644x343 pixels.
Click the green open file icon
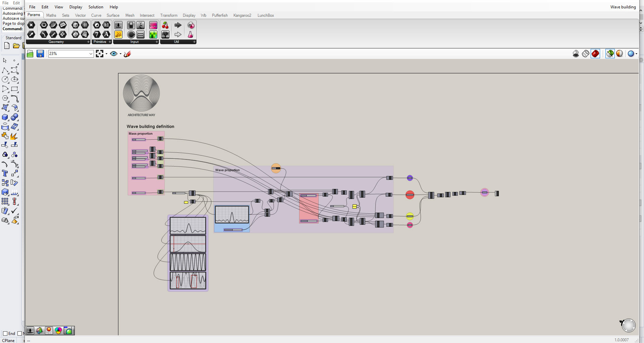pyautogui.click(x=30, y=54)
